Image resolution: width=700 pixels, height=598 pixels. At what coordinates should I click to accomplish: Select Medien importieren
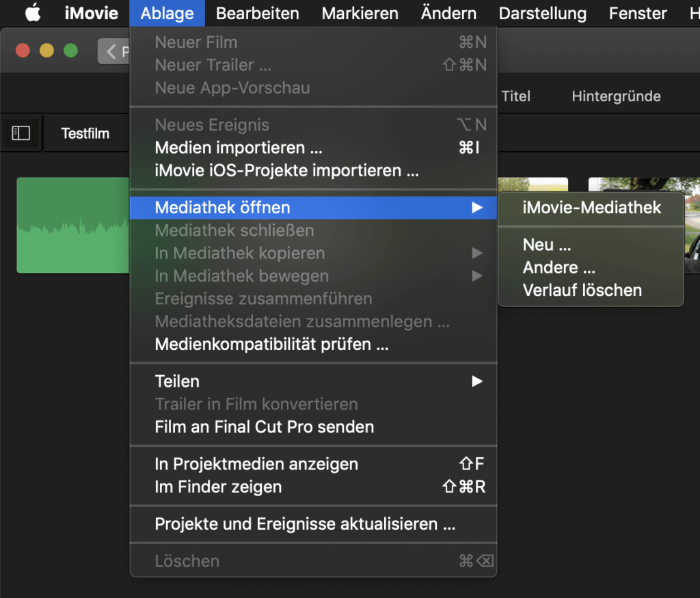click(228, 148)
